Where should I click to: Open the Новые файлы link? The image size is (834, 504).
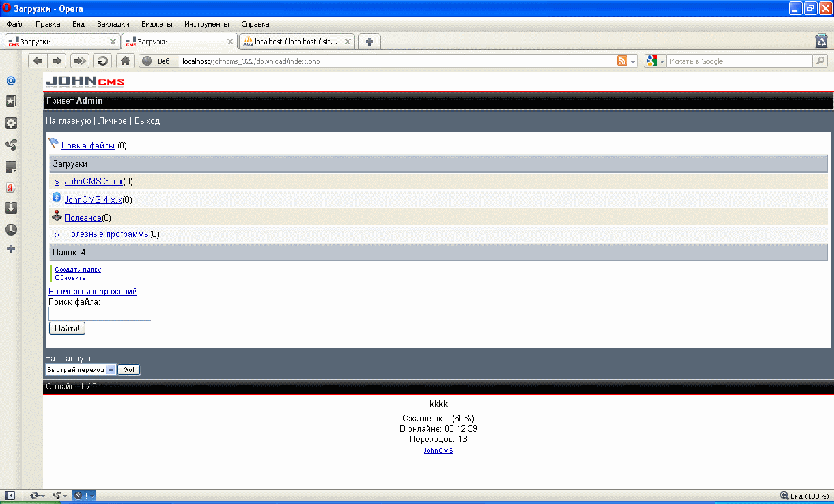tap(88, 146)
